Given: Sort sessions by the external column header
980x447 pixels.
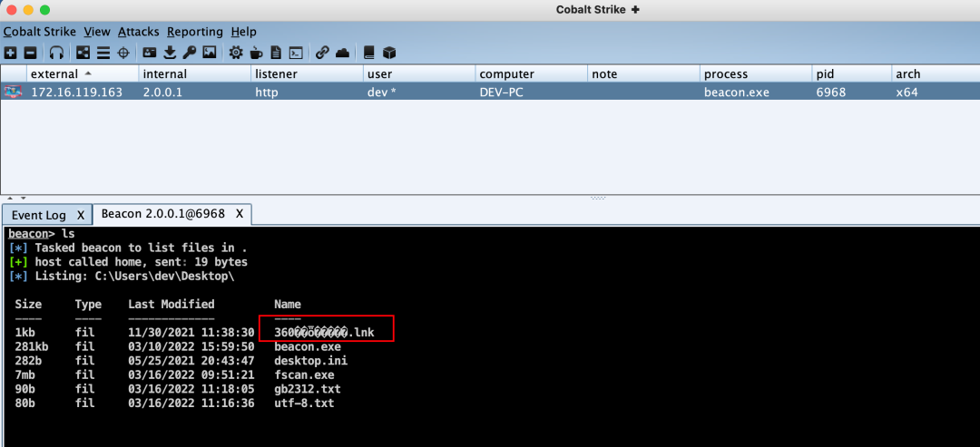Looking at the screenshot, I should click(x=82, y=73).
